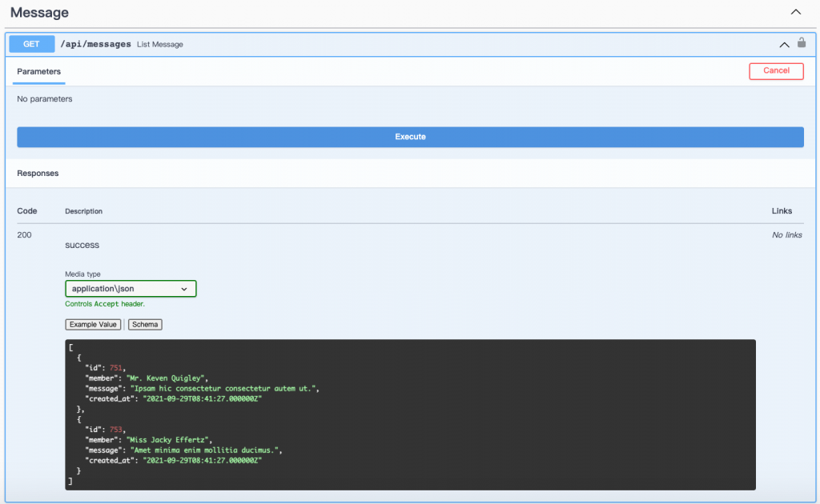Click the Responses heading
Image resolution: width=820 pixels, height=504 pixels.
pyautogui.click(x=38, y=173)
